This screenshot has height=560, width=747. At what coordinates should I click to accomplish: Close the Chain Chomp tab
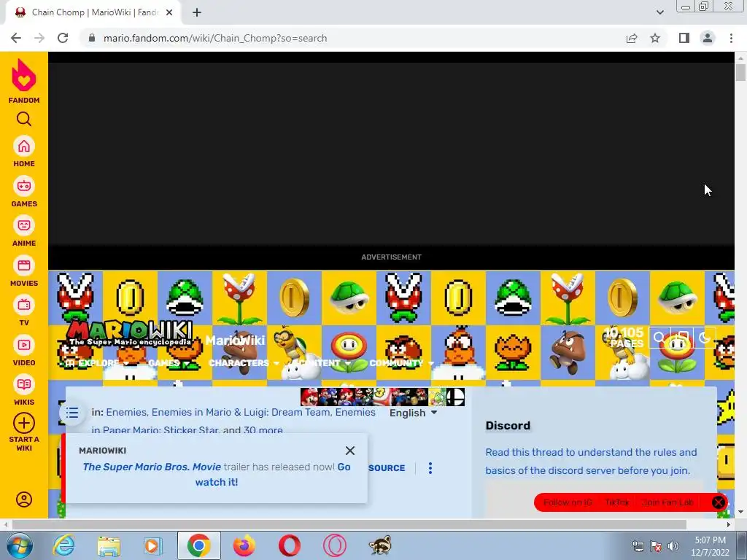(169, 12)
